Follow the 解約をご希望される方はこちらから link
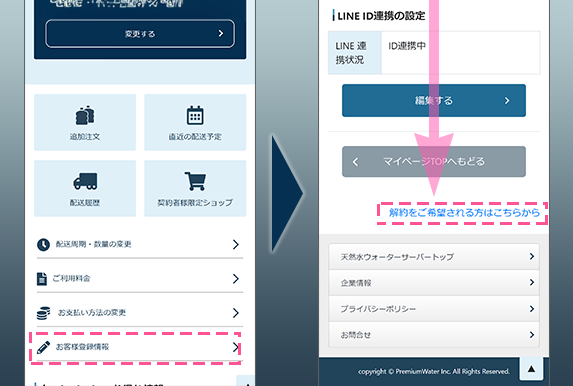This screenshot has height=386, width=573. click(x=464, y=213)
